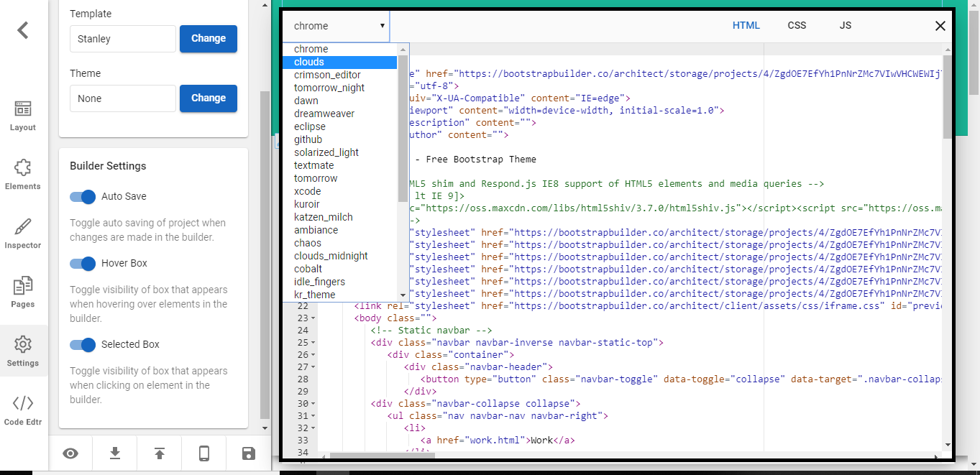The image size is (980, 475).
Task: Select crimson_editor theme option
Action: click(x=339, y=75)
